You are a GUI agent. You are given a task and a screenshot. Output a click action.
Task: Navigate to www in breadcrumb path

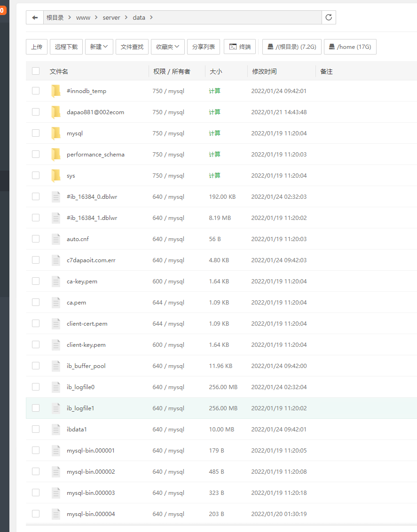click(x=83, y=17)
